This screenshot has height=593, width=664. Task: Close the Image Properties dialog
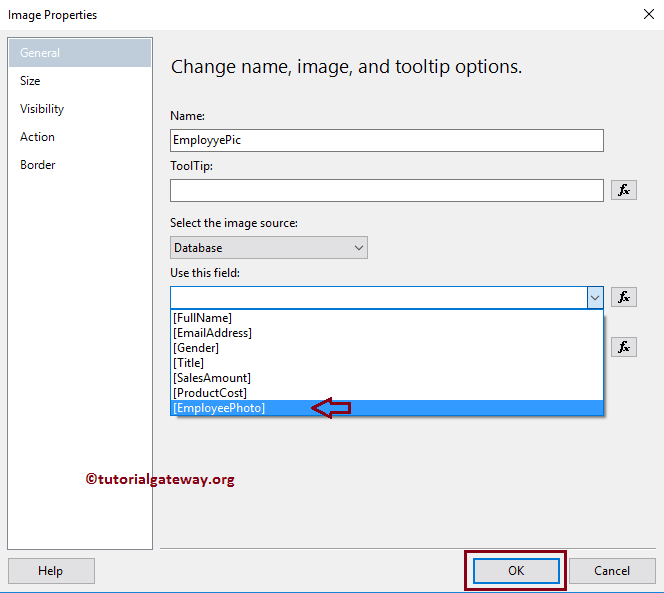pyautogui.click(x=648, y=14)
